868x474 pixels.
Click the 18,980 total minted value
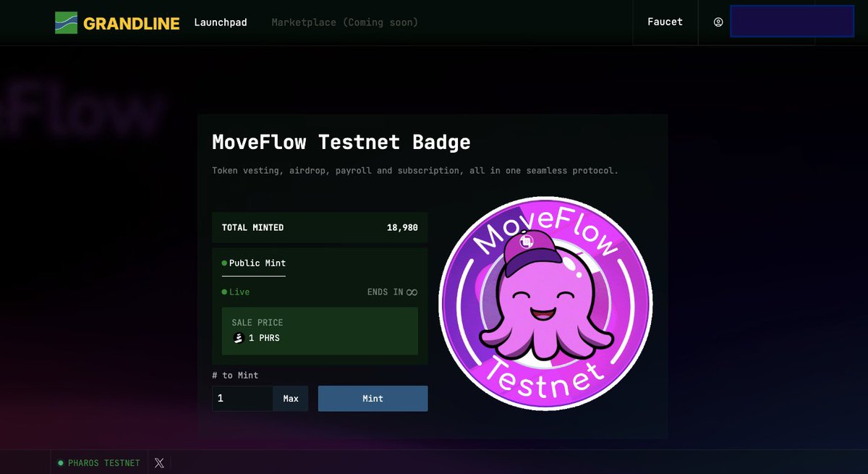[402, 228]
